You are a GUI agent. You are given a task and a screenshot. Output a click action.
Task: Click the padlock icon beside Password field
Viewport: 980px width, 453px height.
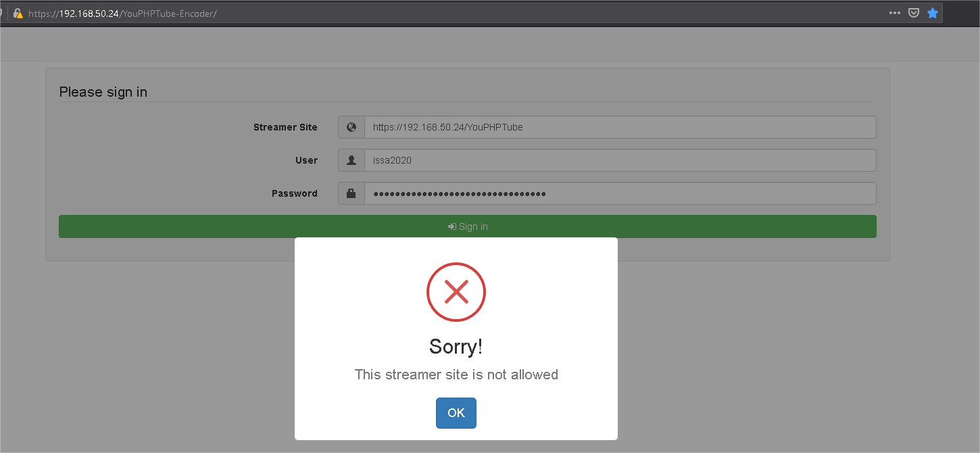pos(351,193)
